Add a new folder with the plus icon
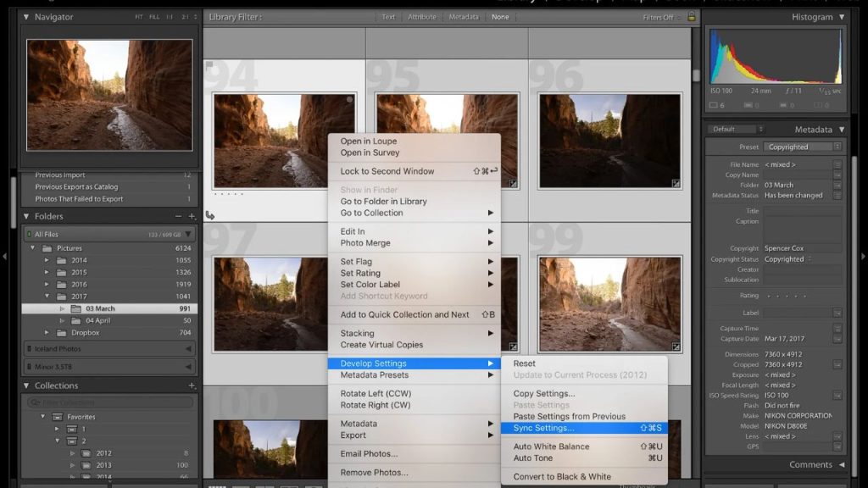Viewport: 868px width, 488px height. pyautogui.click(x=192, y=217)
